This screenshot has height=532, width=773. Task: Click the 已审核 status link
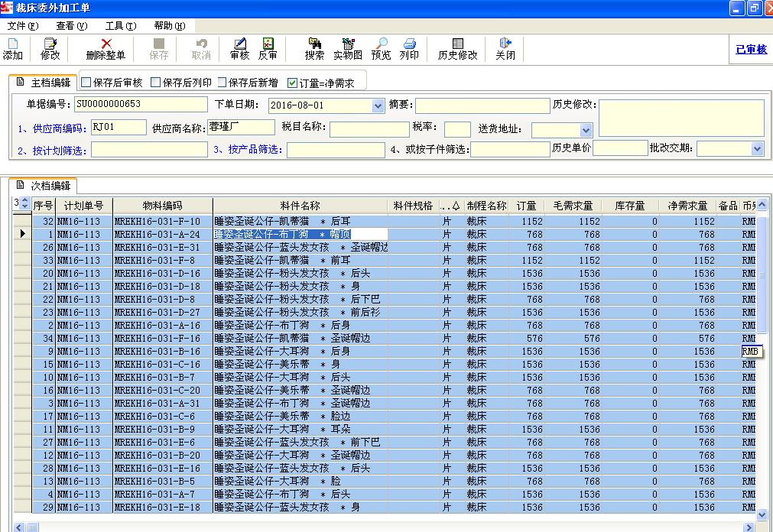tap(751, 49)
